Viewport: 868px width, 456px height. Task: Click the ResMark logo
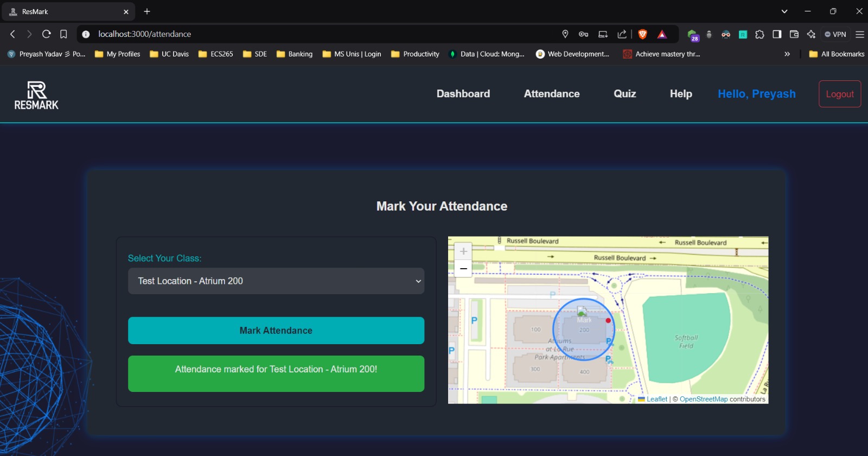(x=36, y=95)
